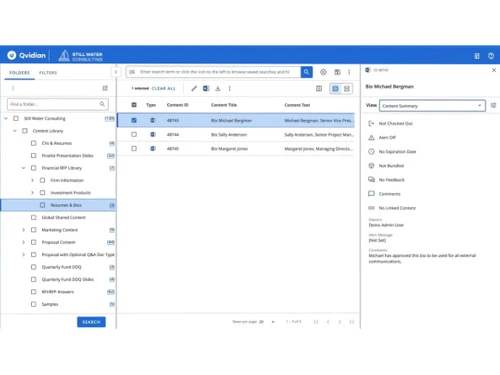This screenshot has height=375, width=500.
Task: Click the circled X clear-search icon
Action: pos(323,72)
